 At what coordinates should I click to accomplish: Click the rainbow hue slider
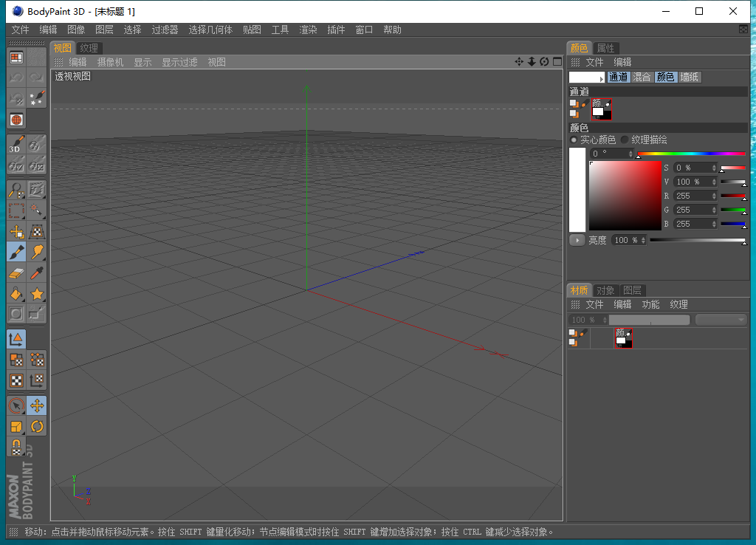[x=691, y=154]
